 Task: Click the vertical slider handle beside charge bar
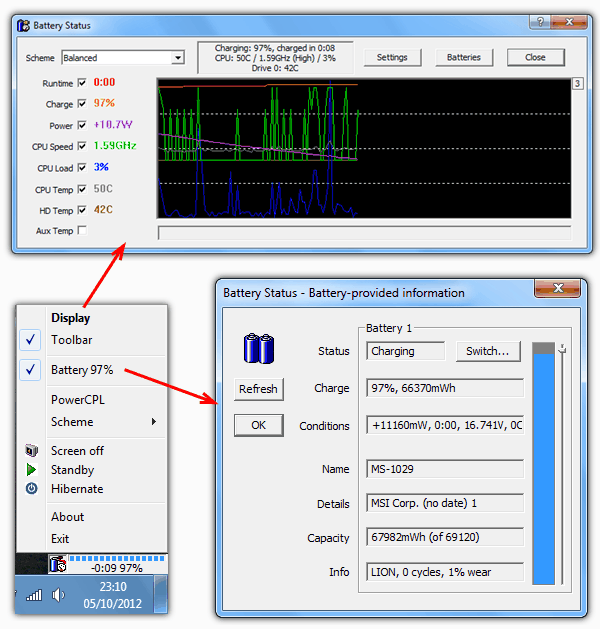click(563, 349)
